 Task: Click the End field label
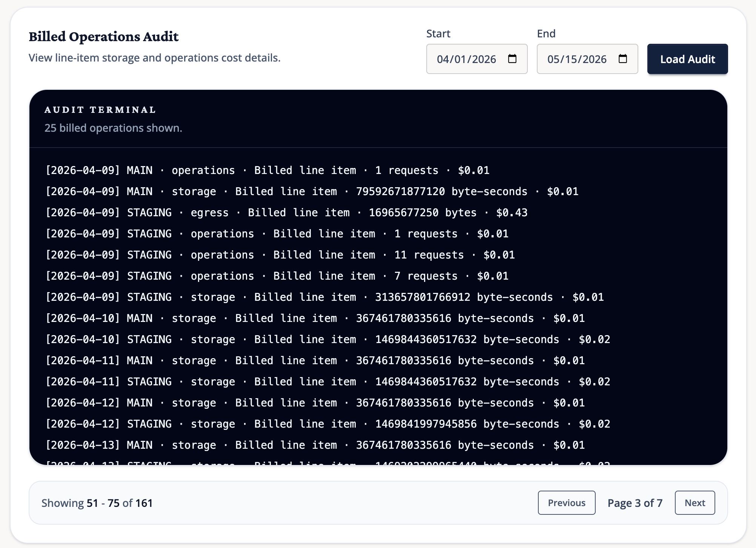(546, 34)
